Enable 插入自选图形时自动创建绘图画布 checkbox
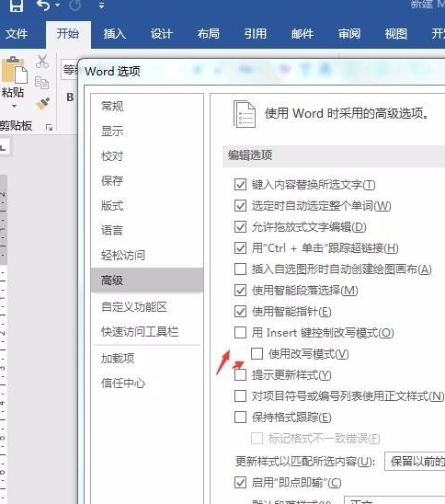This screenshot has width=445, height=504. (240, 269)
